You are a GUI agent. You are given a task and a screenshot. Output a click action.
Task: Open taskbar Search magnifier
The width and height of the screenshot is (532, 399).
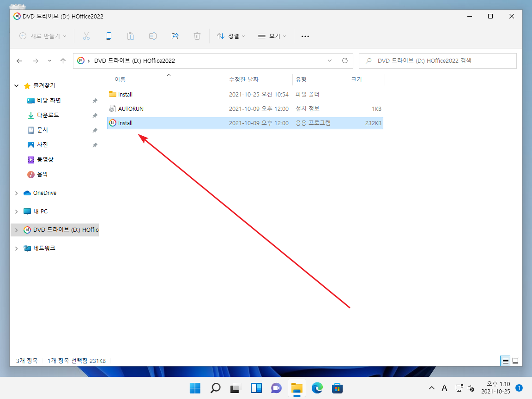[215, 388]
